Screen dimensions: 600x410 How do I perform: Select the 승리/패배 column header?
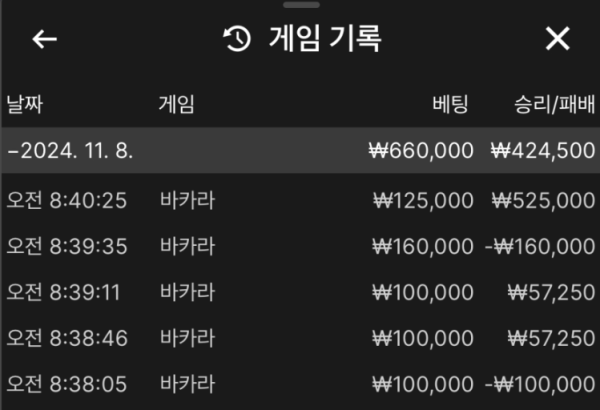554,104
